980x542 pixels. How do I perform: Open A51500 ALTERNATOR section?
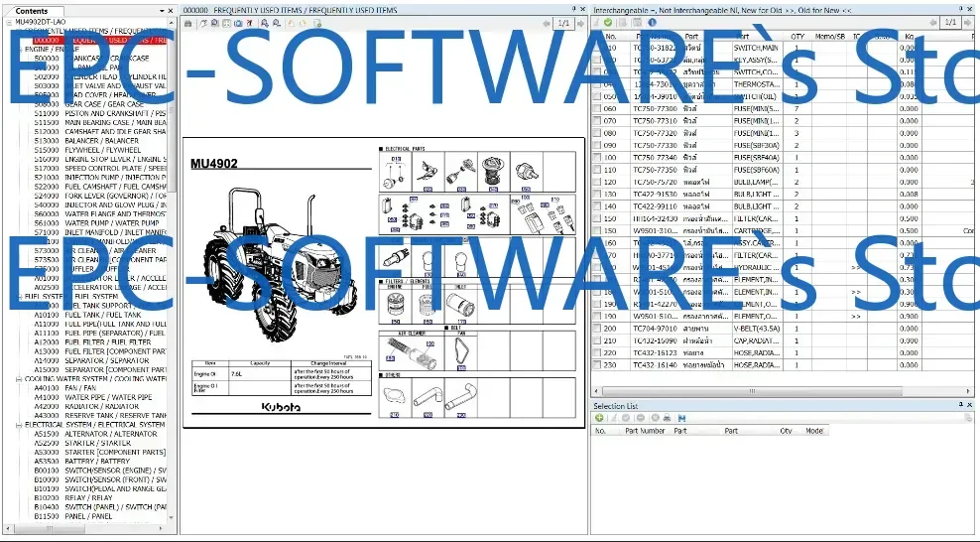pyautogui.click(x=95, y=434)
